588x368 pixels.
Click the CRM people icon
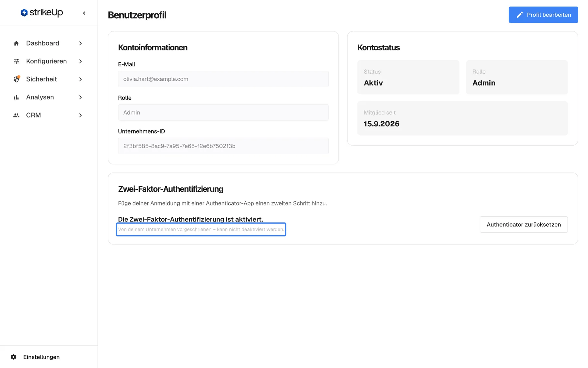(16, 115)
